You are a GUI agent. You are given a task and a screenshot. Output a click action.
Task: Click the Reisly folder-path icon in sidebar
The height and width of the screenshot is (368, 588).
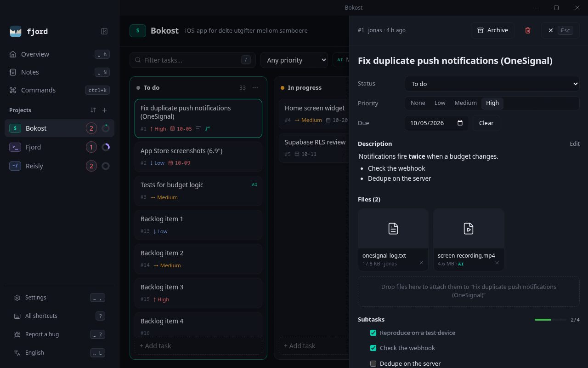(15, 166)
